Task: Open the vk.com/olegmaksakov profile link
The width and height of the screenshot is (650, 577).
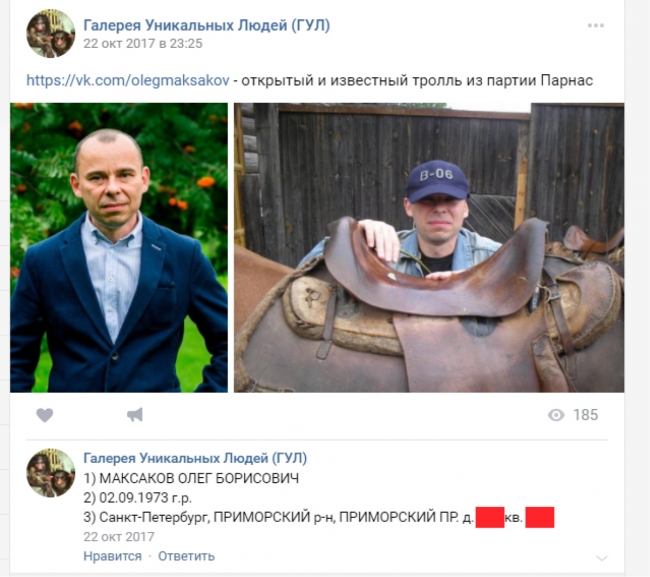Action: tap(128, 80)
